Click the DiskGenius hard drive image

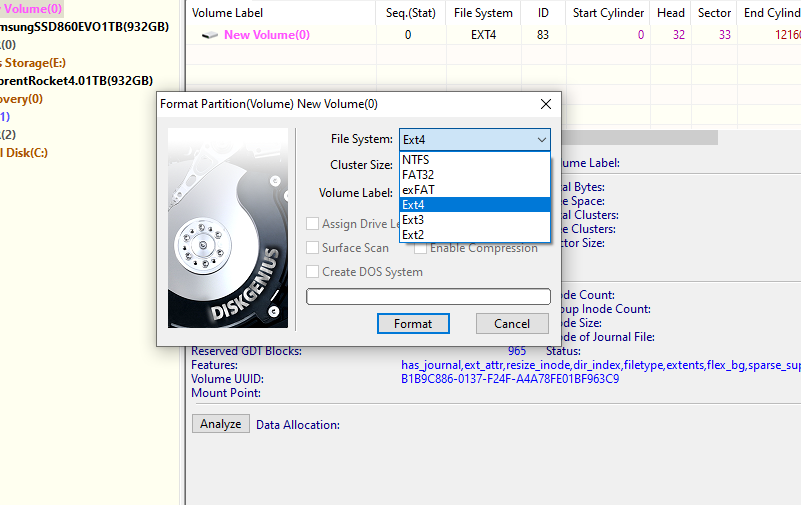click(x=228, y=227)
